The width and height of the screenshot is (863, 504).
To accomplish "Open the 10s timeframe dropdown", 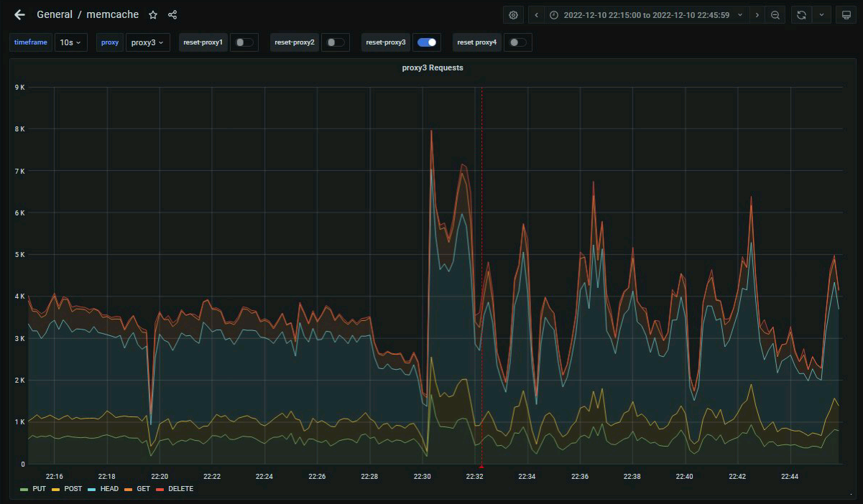I will tap(70, 42).
